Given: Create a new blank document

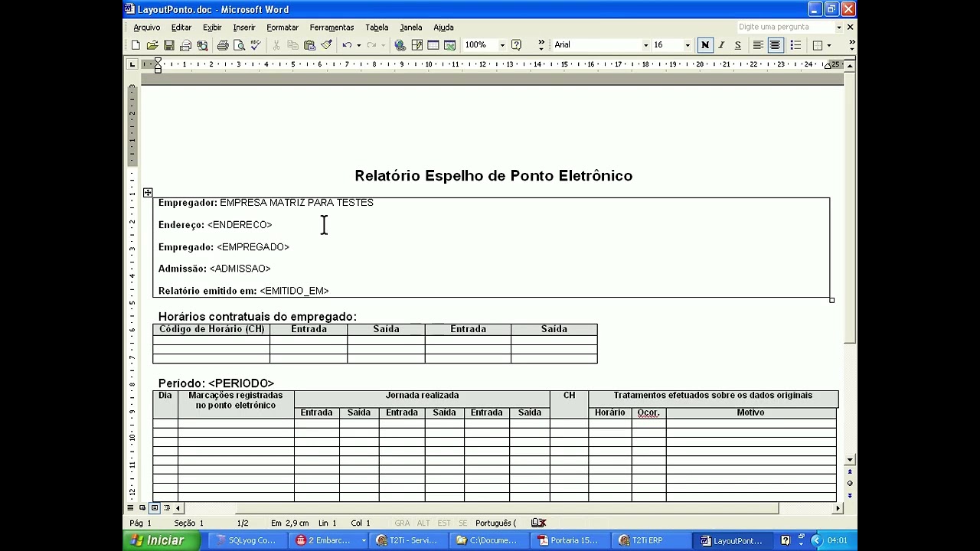Looking at the screenshot, I should (x=136, y=45).
